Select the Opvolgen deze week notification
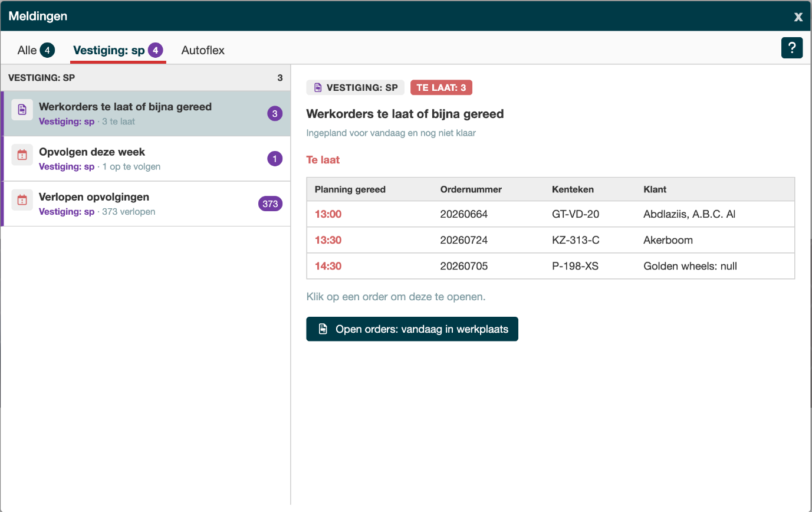Image resolution: width=812 pixels, height=512 pixels. 145,159
